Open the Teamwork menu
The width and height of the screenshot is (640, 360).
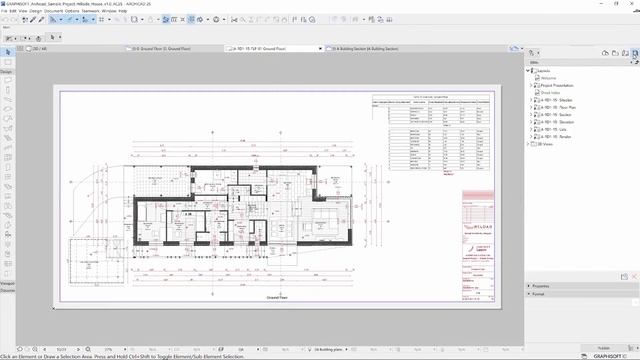(90, 11)
